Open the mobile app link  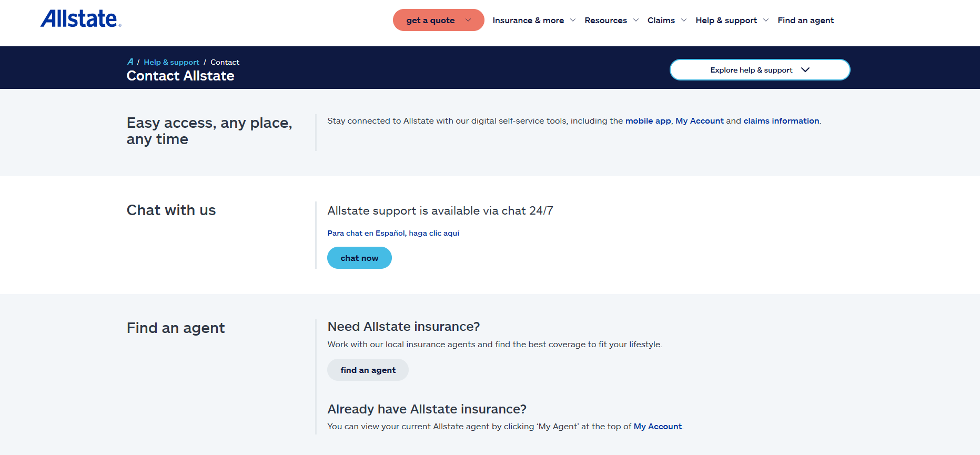648,120
